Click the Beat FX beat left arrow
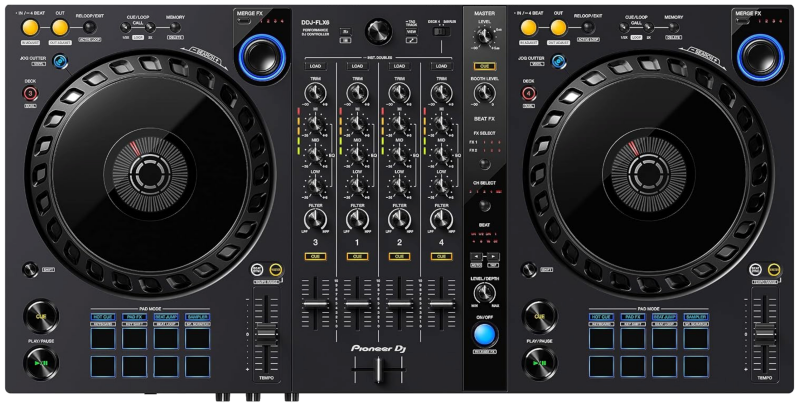 (x=477, y=256)
